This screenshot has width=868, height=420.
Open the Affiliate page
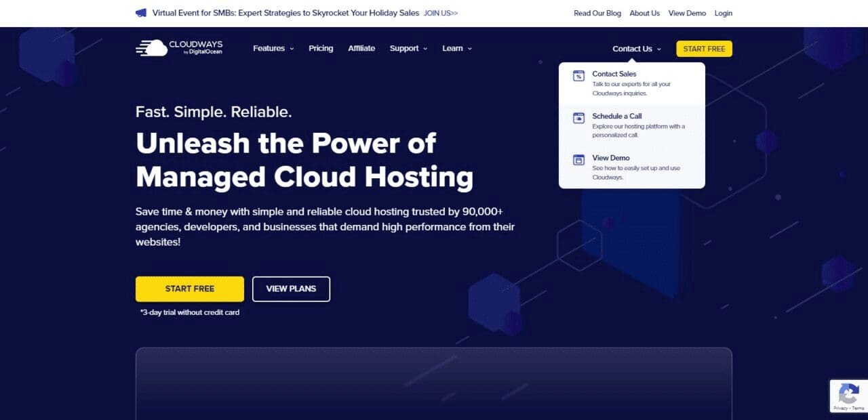361,48
